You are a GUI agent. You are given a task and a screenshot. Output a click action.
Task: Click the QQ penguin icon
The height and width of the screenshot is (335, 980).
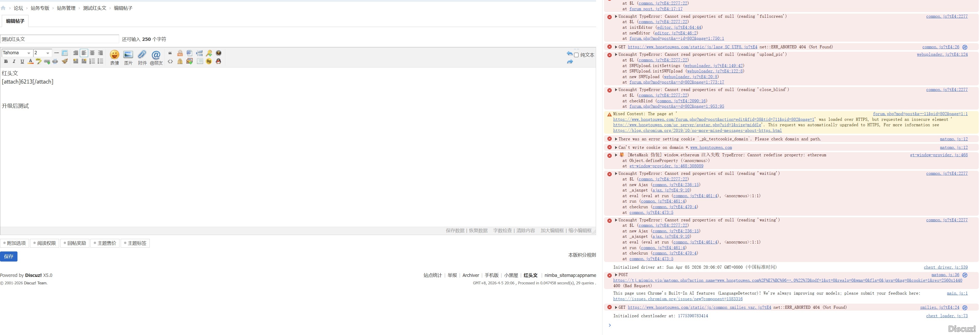pyautogui.click(x=218, y=61)
